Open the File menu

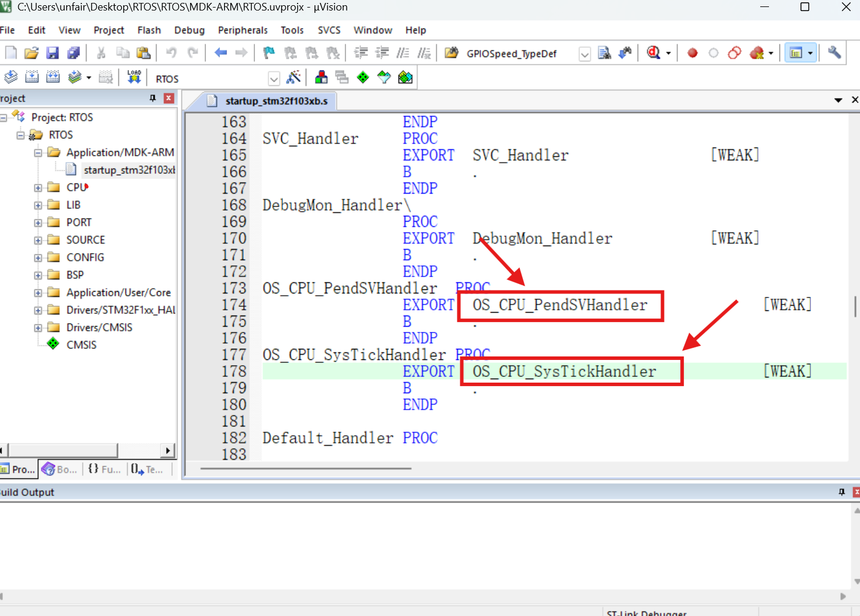[x=8, y=30]
